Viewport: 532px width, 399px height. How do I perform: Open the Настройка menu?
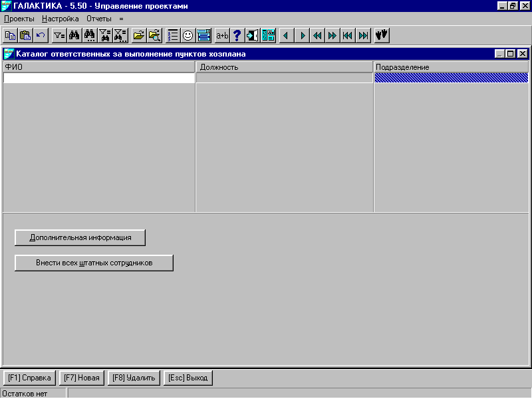point(60,19)
